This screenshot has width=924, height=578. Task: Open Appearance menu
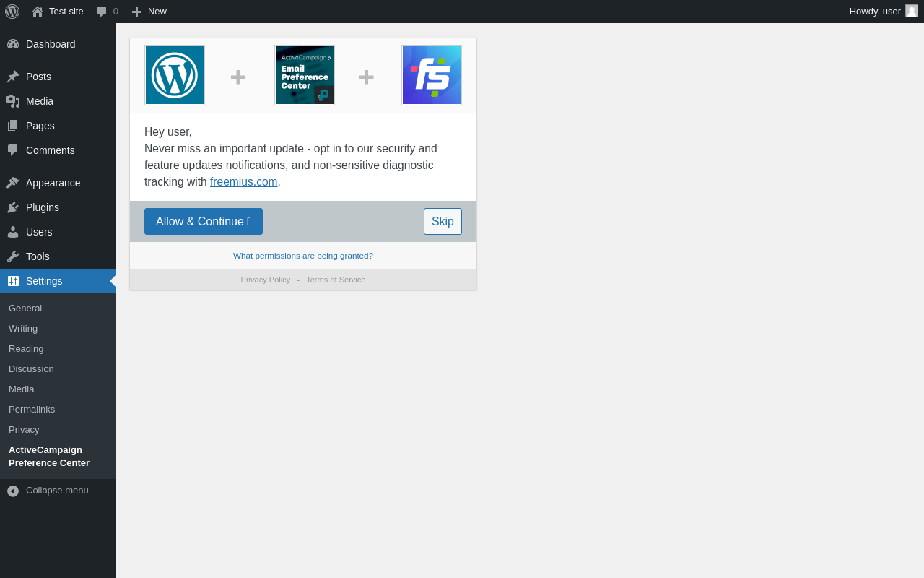point(58,183)
